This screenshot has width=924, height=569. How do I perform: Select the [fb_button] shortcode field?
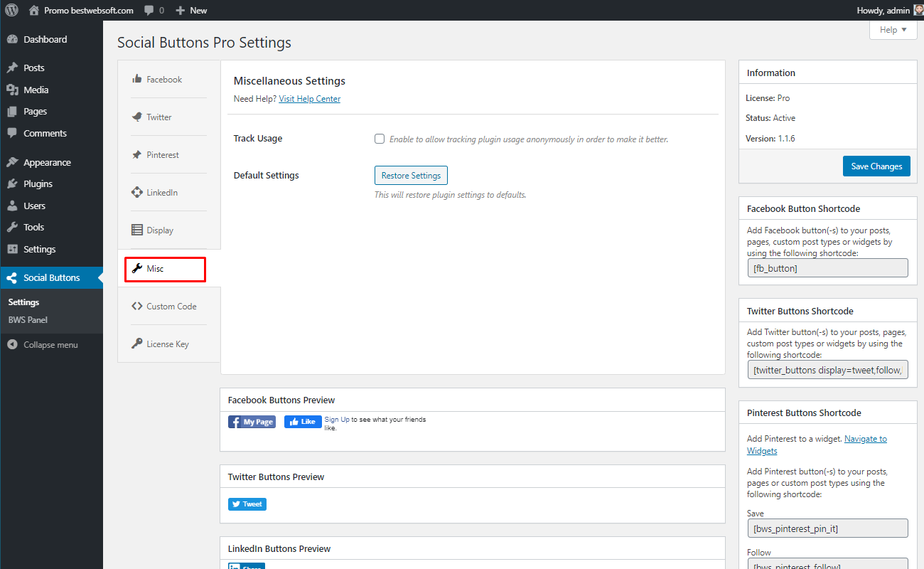(x=827, y=268)
